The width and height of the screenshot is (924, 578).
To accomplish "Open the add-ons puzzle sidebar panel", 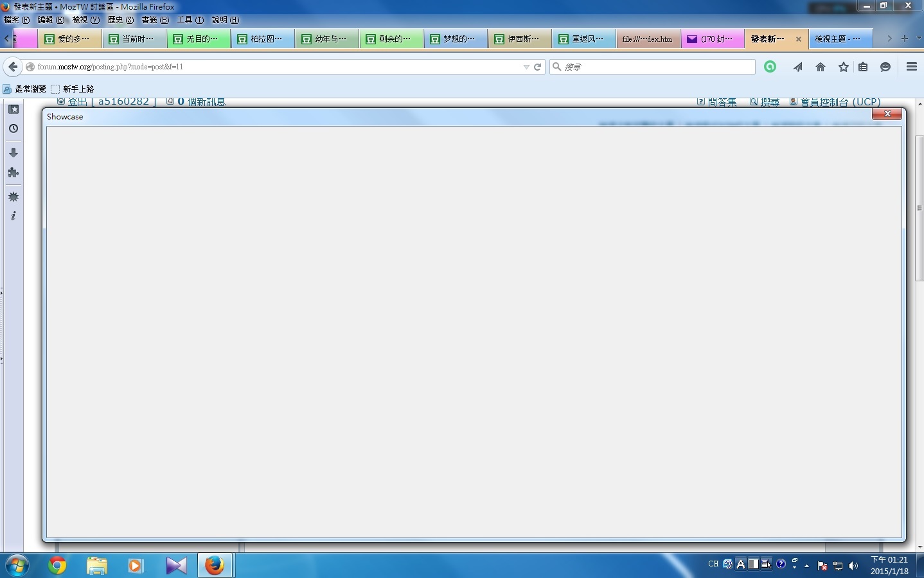I will click(13, 172).
